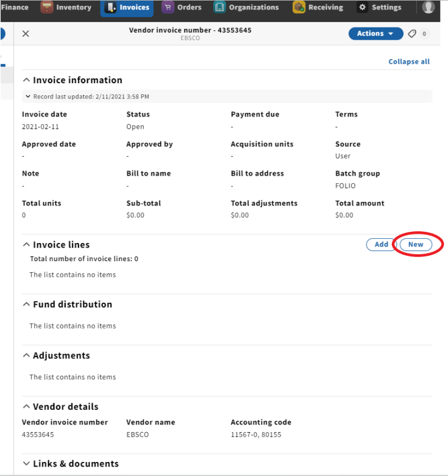Open the Orders cart icon

167,7
